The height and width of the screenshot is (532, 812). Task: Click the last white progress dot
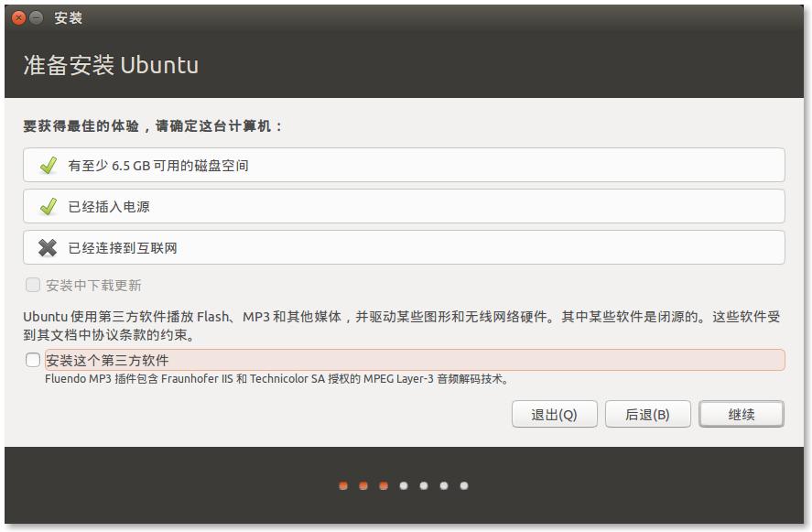[x=464, y=486]
